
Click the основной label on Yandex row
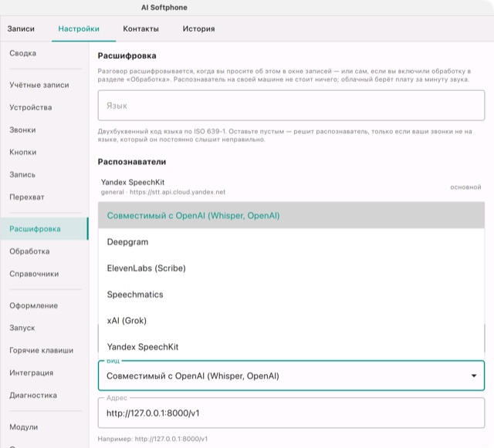click(465, 187)
